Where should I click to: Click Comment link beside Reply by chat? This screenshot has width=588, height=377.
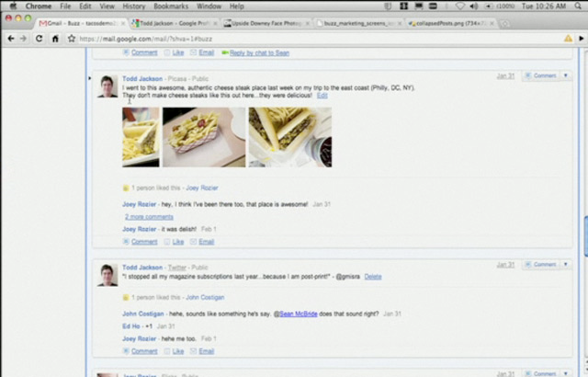[144, 52]
